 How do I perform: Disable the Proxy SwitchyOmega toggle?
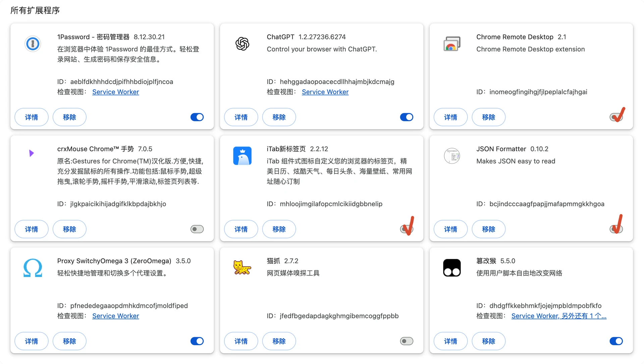coord(197,341)
